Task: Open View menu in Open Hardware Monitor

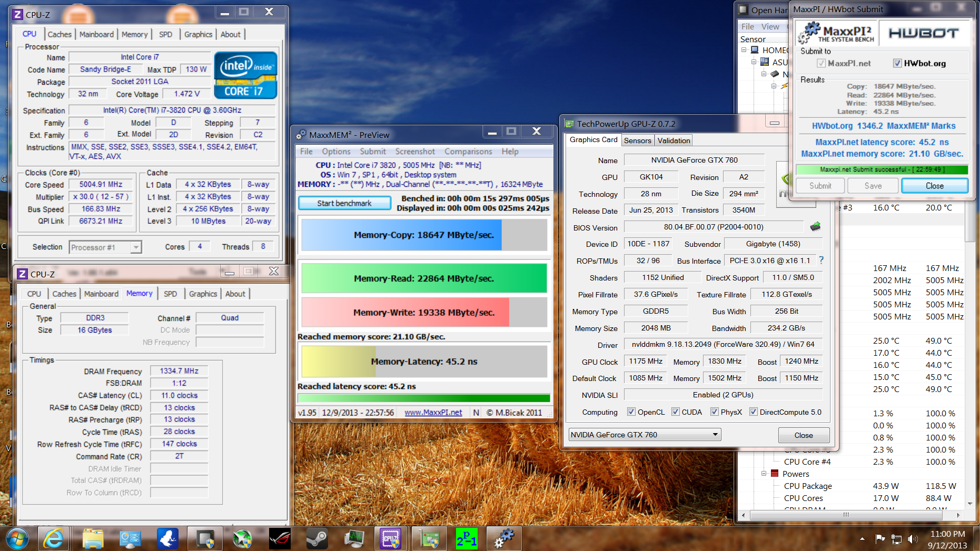Action: 770,26
